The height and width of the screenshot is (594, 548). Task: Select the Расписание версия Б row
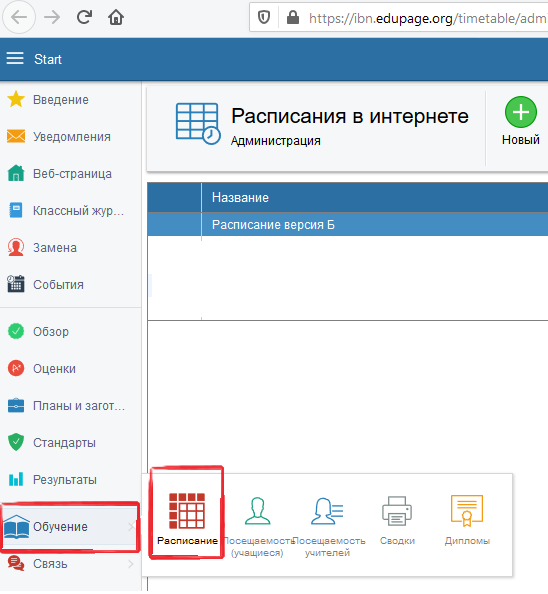click(x=348, y=225)
